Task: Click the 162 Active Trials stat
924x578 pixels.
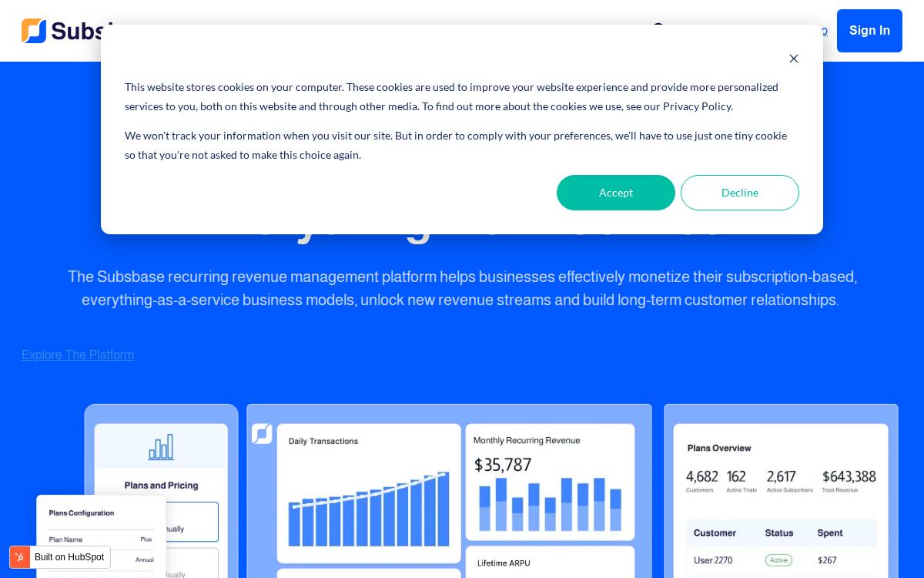Action: tap(741, 480)
